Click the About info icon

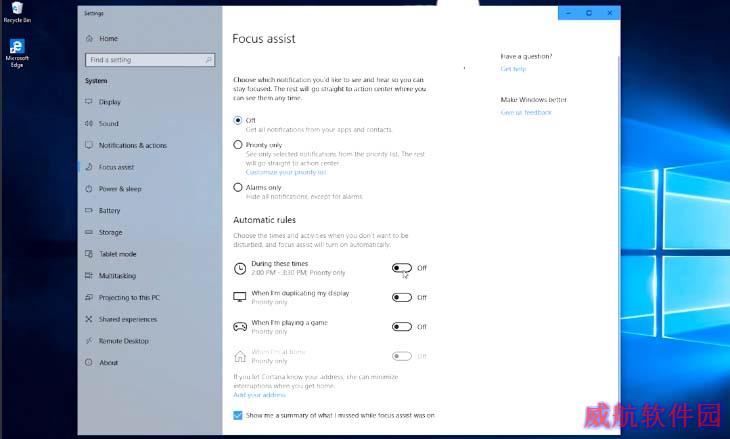point(89,362)
